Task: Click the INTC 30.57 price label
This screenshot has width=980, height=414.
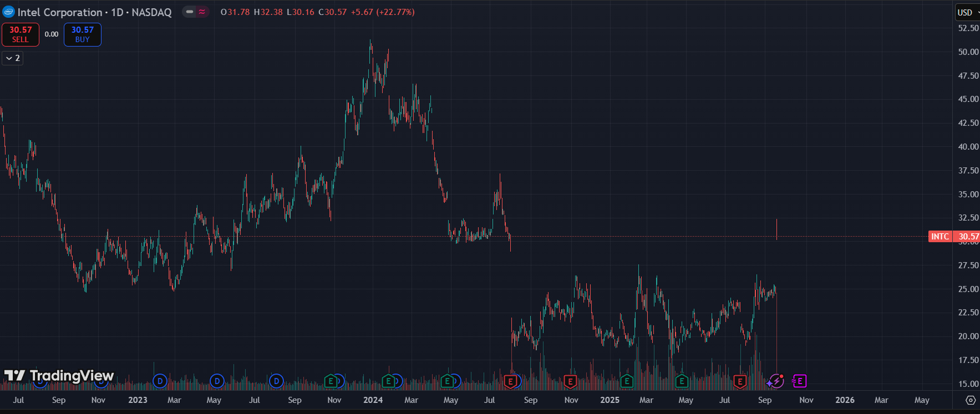Action: point(954,237)
